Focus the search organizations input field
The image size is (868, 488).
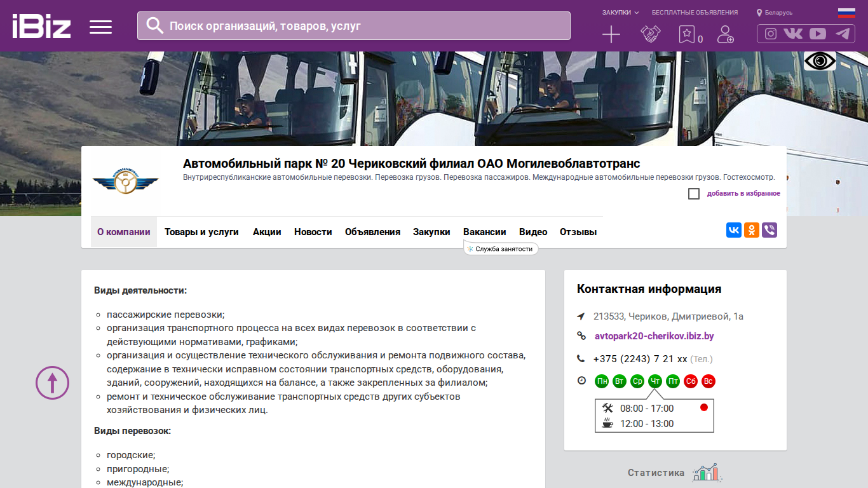click(354, 26)
